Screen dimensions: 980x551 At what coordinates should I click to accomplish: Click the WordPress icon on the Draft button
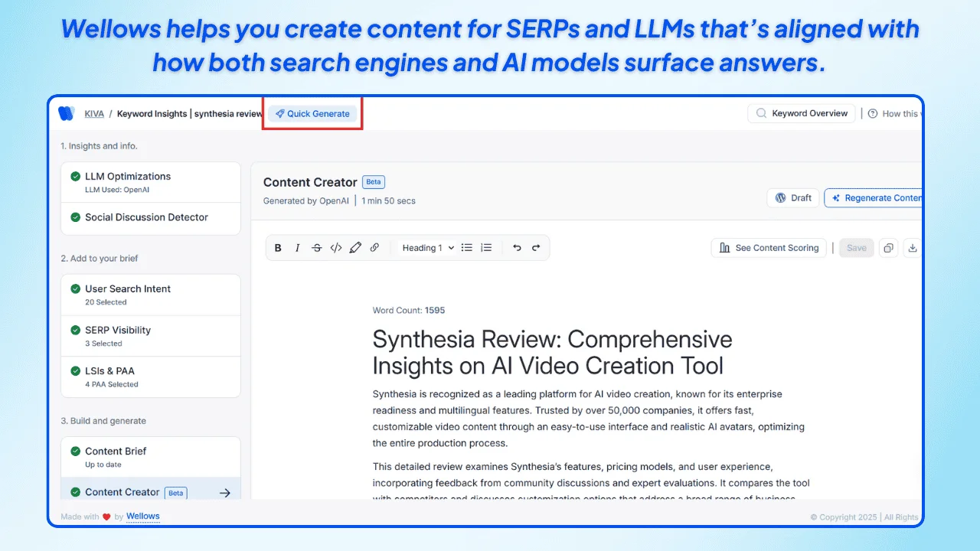[780, 197]
